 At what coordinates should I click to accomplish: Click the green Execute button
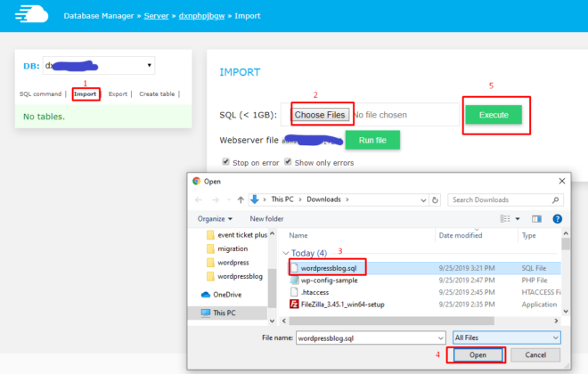point(494,115)
